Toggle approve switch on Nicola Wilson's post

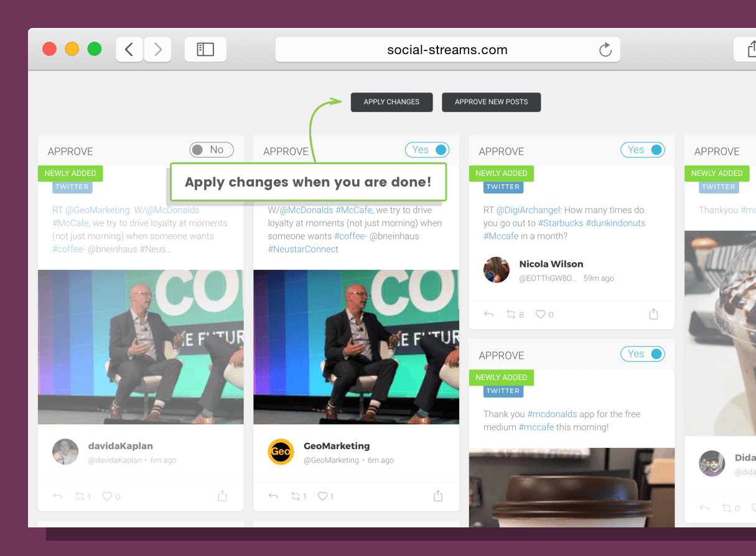pyautogui.click(x=643, y=150)
